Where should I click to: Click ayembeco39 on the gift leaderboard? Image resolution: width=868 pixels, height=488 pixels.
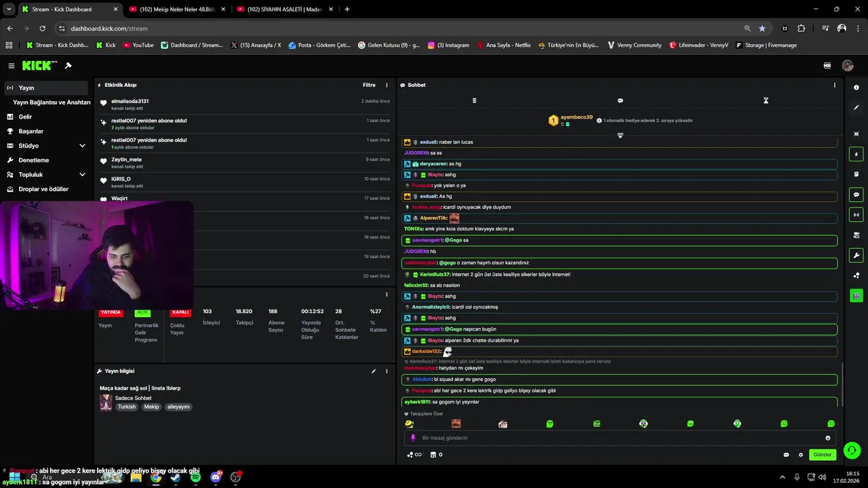click(x=576, y=117)
